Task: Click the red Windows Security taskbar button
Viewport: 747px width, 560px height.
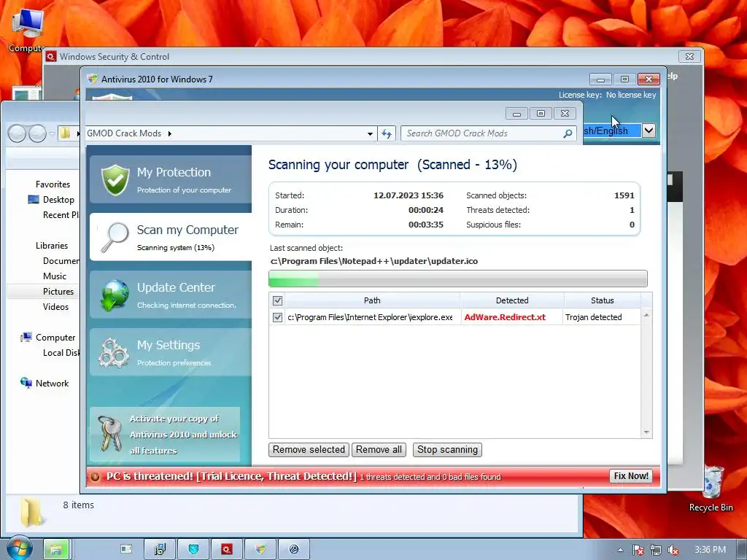Action: click(x=227, y=549)
